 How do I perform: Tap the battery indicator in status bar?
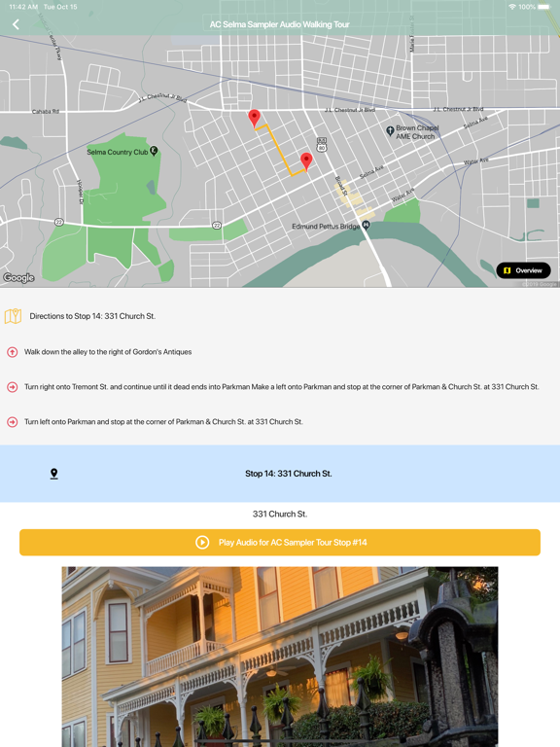click(543, 7)
